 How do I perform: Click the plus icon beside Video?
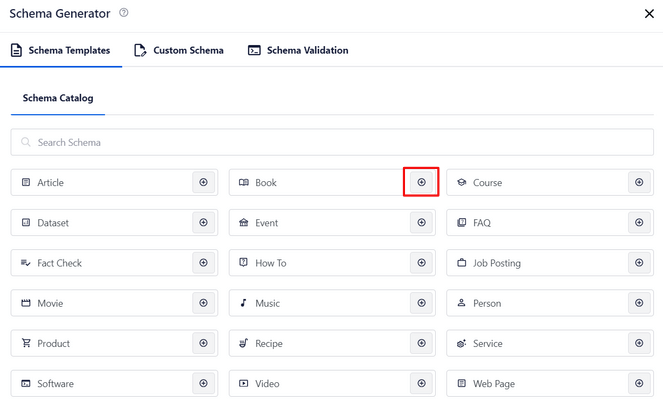point(421,383)
